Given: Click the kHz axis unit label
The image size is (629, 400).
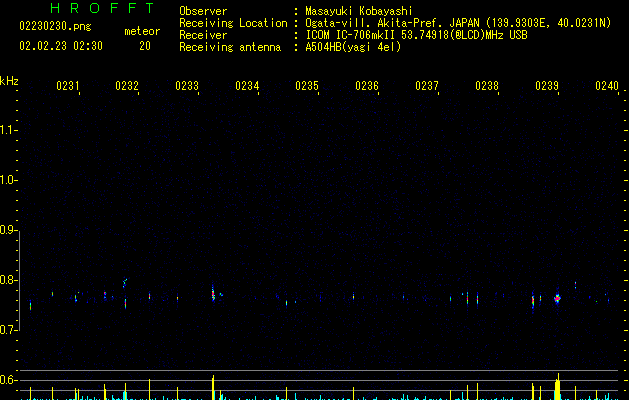Looking at the screenshot, I should 9,81.
